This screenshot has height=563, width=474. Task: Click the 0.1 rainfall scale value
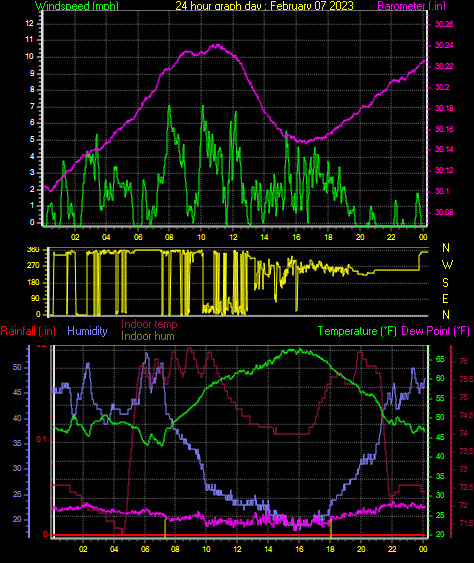click(x=41, y=439)
